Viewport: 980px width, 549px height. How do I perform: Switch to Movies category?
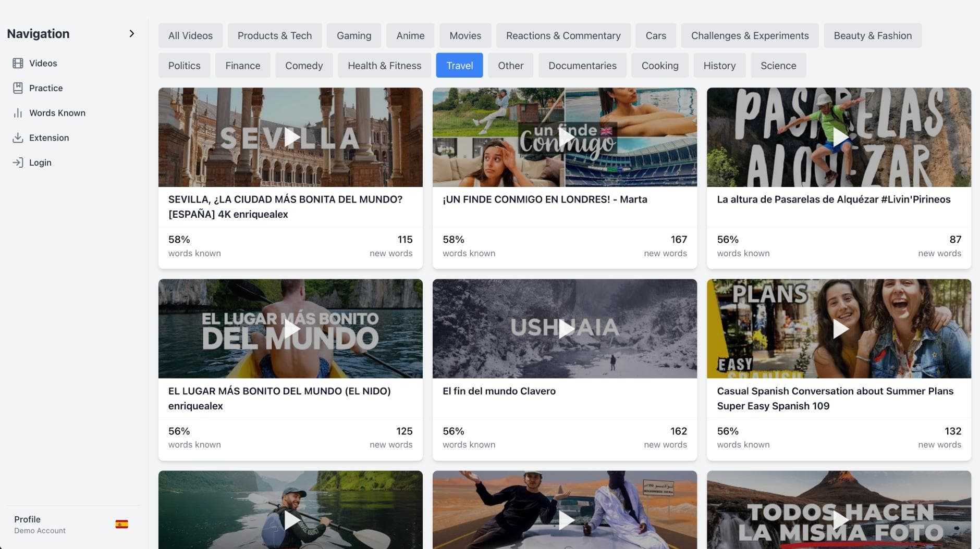pos(465,35)
